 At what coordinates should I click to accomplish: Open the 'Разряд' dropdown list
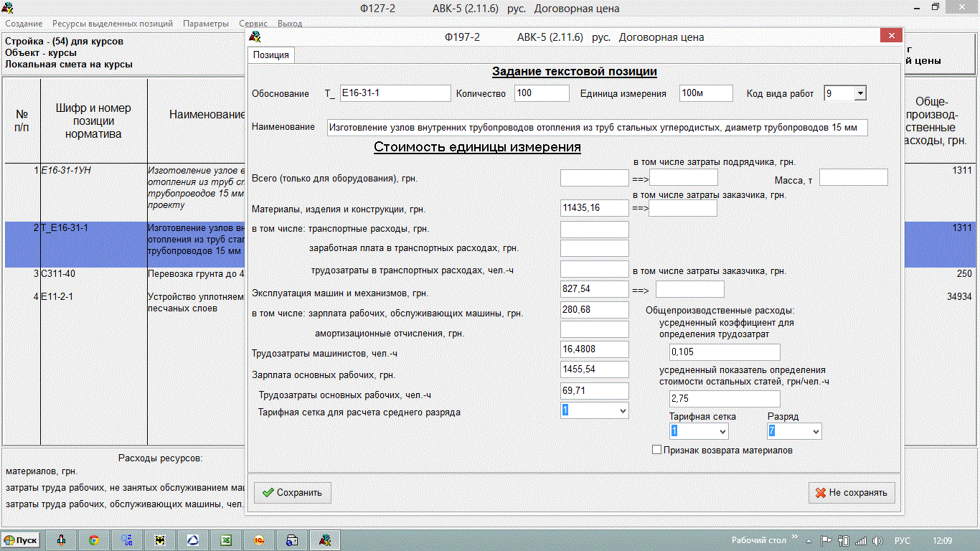coord(815,431)
